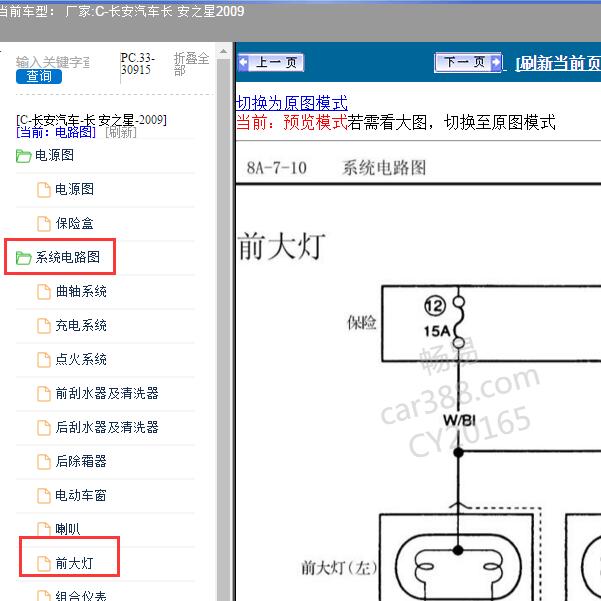Click the PC.33-30915 text in sidebar
This screenshot has width=601, height=601.
(138, 64)
